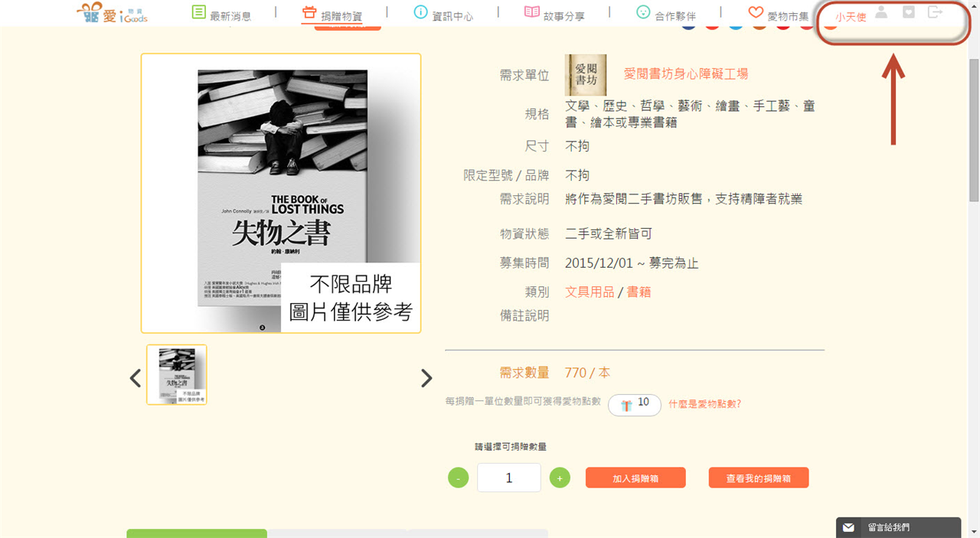Decrease donation quantity with minus button
980x538 pixels.
458,478
